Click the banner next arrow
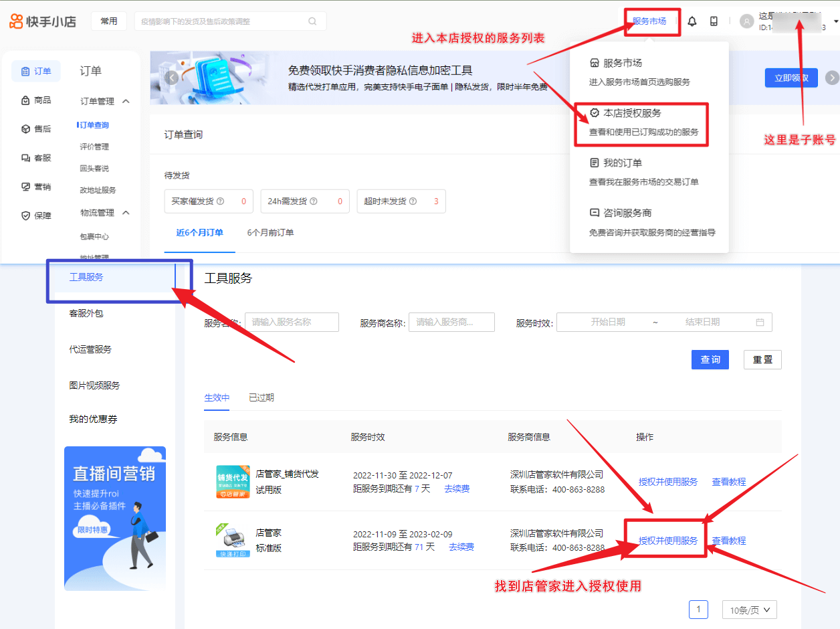The image size is (840, 629). [832, 77]
